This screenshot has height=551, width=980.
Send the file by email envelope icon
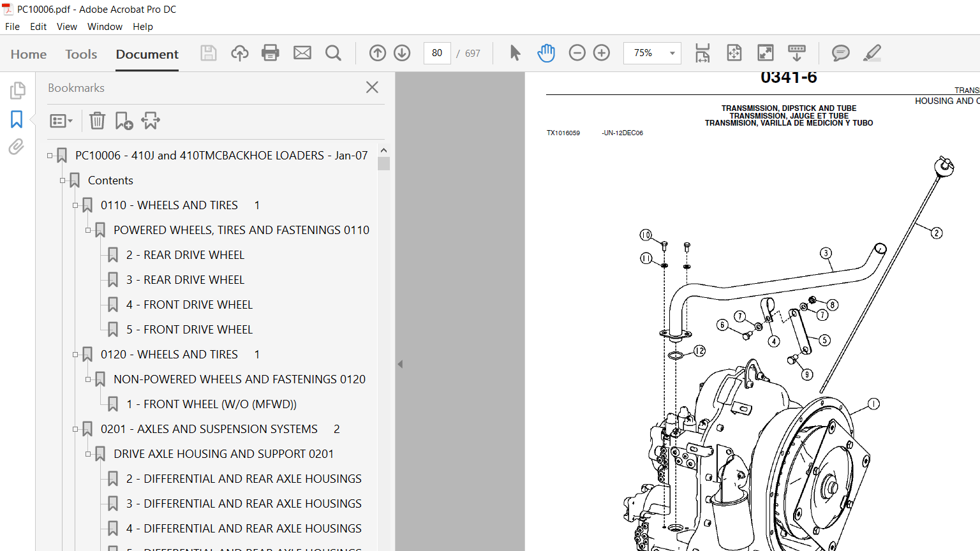[x=302, y=53]
